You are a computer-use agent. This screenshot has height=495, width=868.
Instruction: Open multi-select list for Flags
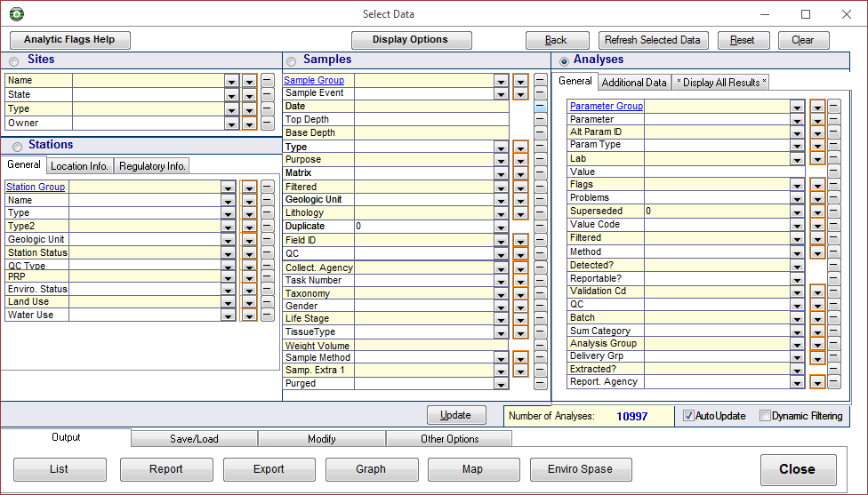coord(817,185)
